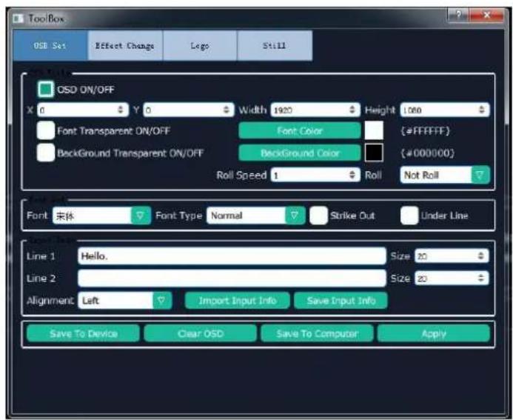Viewport: 513px width, 420px height.
Task: Click Save To Computer button
Action: click(x=317, y=333)
